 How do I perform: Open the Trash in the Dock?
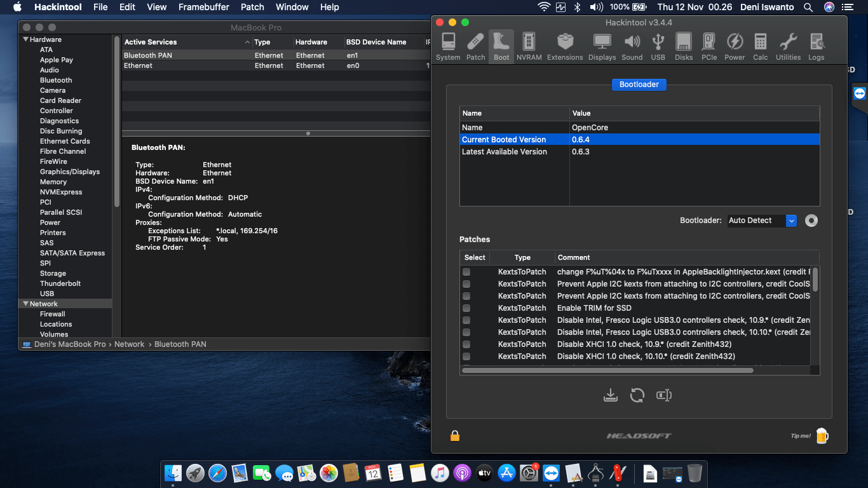pos(695,473)
